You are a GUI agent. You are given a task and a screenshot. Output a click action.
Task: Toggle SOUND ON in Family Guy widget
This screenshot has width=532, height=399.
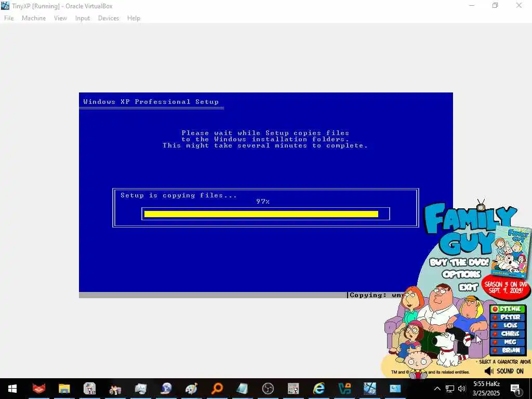click(x=504, y=371)
